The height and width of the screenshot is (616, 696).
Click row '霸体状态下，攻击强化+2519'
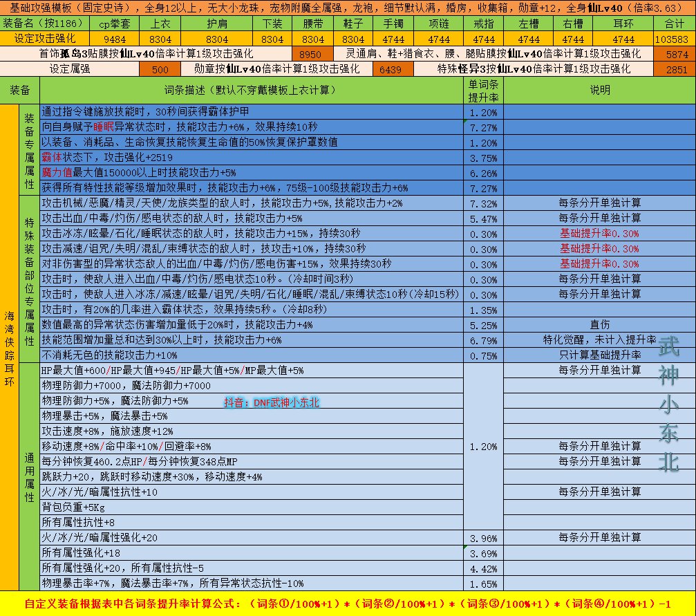251,157
